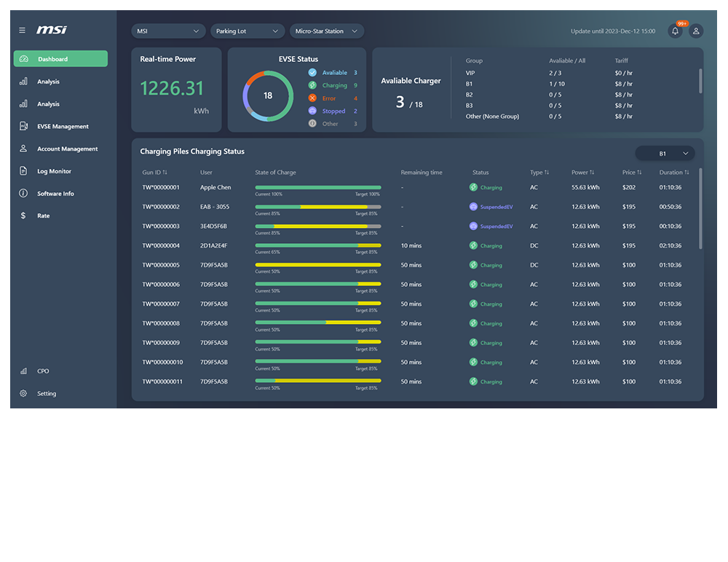Screen dimensions: 728x562
Task: Click the notification bell icon
Action: click(x=674, y=31)
